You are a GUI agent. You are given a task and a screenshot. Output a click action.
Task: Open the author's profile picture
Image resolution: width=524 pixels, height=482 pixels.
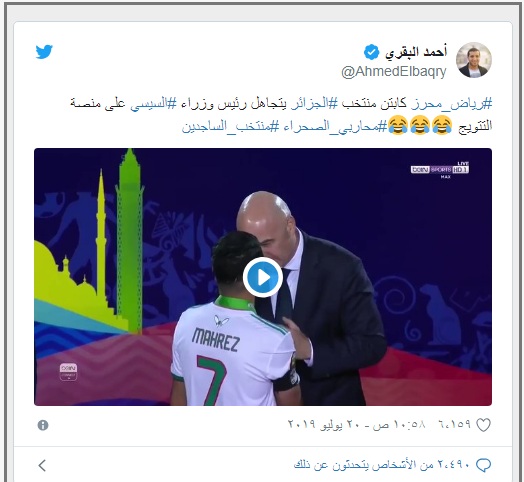(474, 60)
